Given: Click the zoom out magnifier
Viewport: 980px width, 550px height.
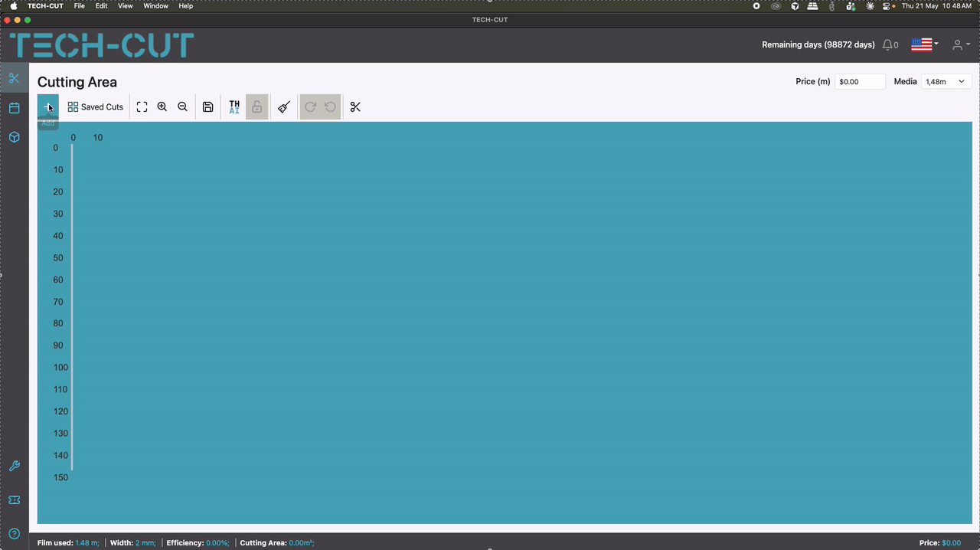Looking at the screenshot, I should pos(182,107).
